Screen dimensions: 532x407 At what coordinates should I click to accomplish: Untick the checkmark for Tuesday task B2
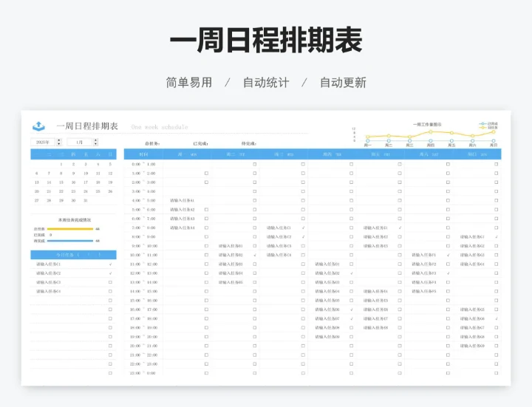(x=255, y=255)
